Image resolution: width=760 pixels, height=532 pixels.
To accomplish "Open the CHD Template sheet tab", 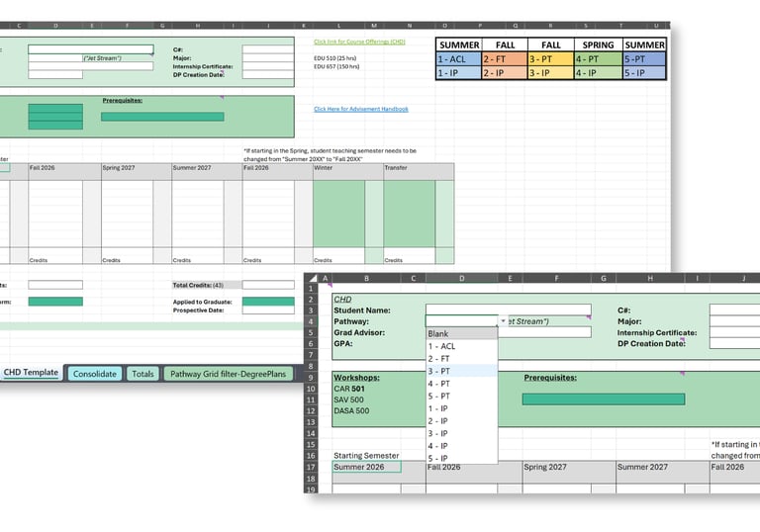I will [31, 373].
